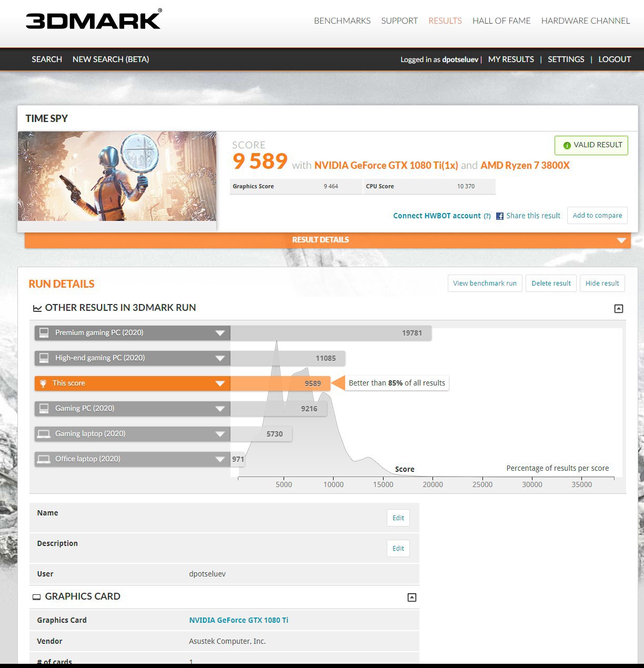Click the Time Spy benchmark thumbnail image
Screen dimensions: 644x668
pos(117,176)
